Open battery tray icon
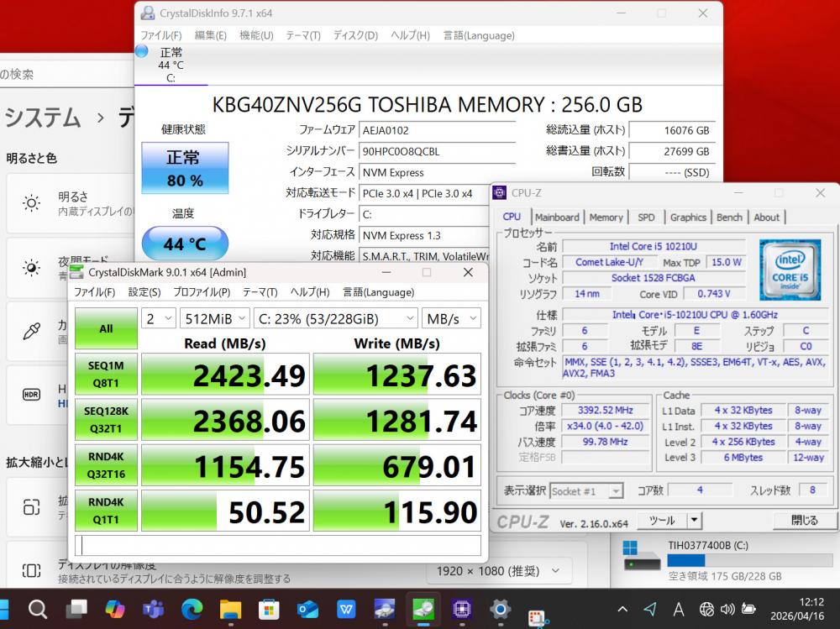This screenshot has height=629, width=840. pos(748,609)
